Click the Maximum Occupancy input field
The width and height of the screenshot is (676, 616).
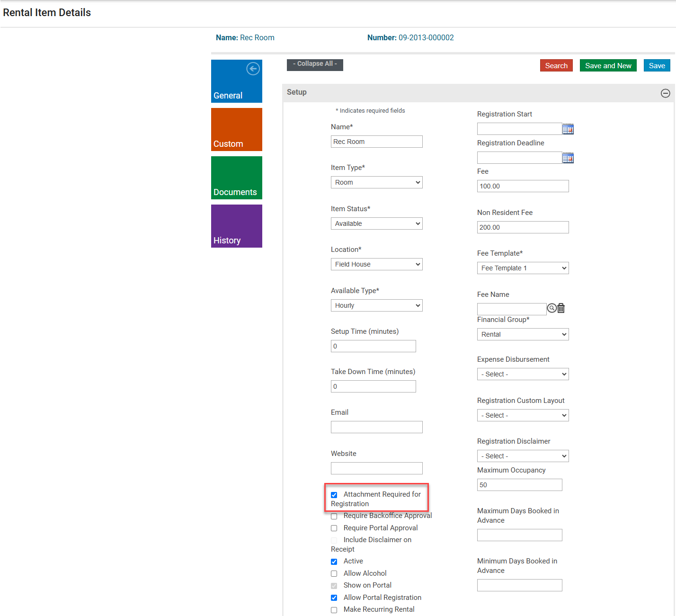(519, 485)
